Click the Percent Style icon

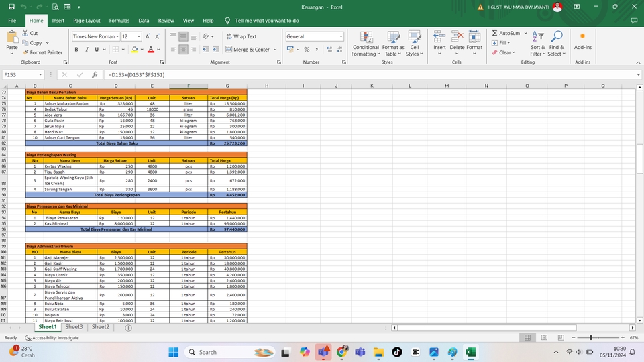[x=307, y=49]
